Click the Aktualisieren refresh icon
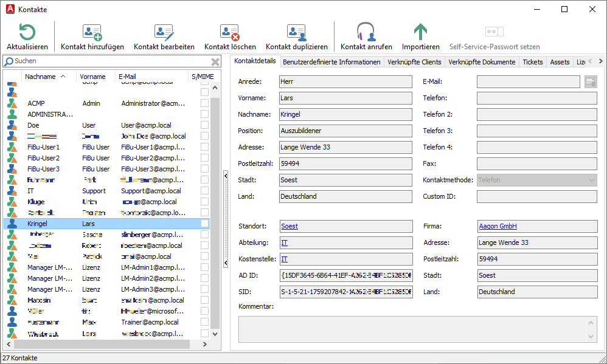This screenshot has height=364, width=607. pos(27,32)
